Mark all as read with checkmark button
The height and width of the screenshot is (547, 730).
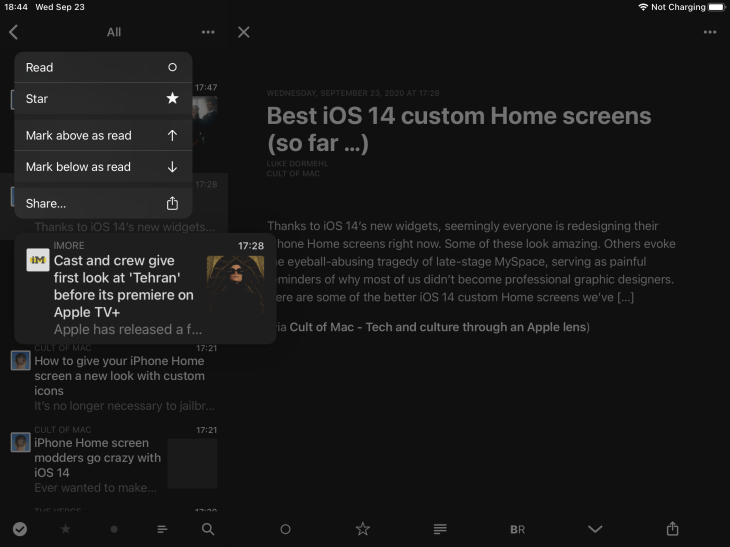pos(20,529)
